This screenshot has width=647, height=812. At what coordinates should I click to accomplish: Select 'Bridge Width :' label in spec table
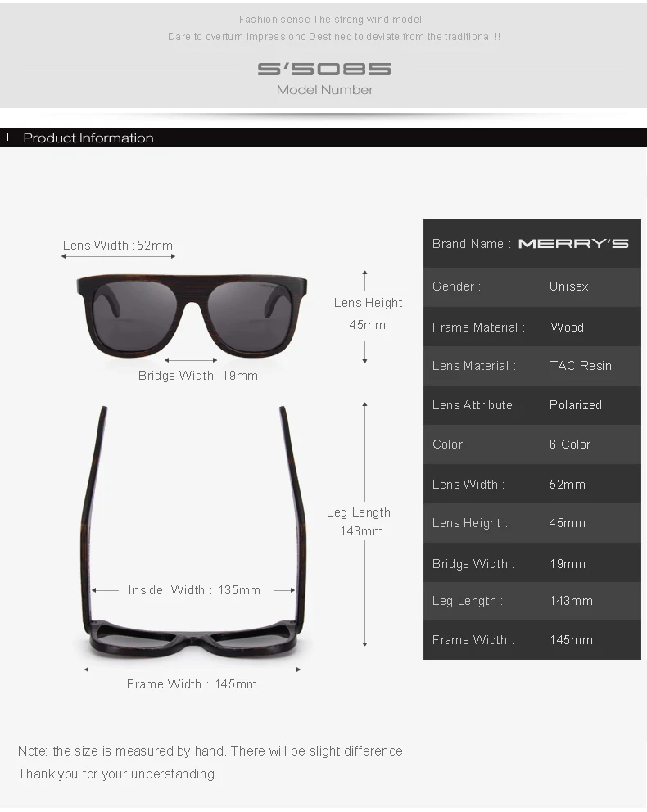473,563
